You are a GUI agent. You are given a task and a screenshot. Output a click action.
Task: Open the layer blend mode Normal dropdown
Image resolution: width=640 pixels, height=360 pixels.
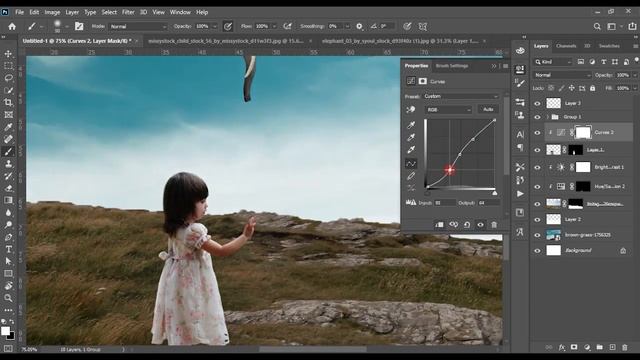[562, 75]
